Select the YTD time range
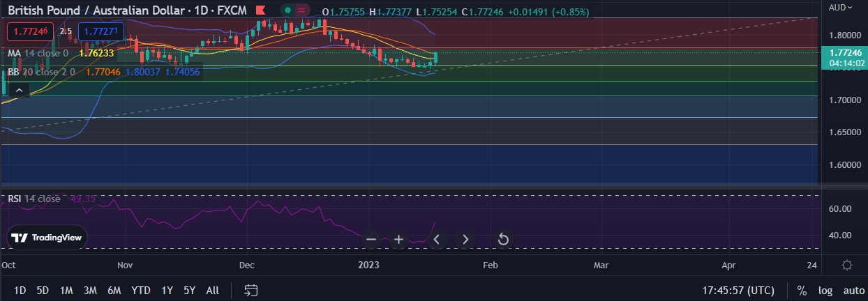This screenshot has width=868, height=301. 141,290
